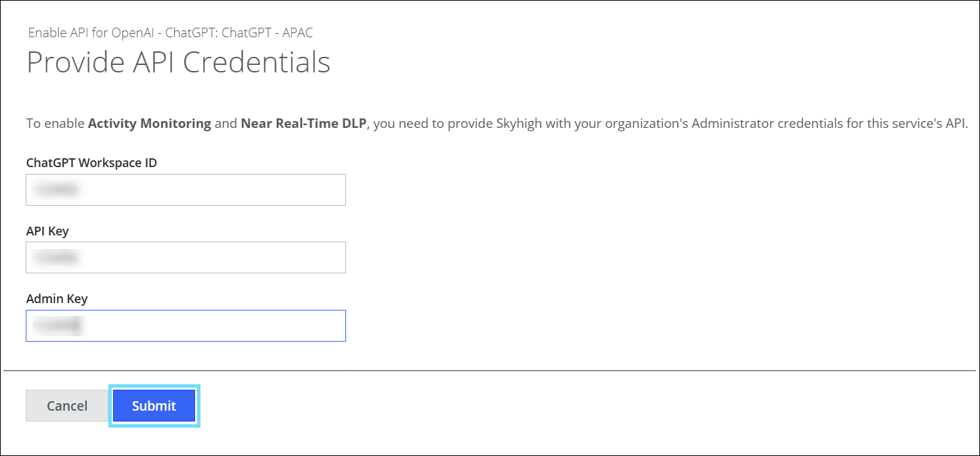Click the 'Enable API for OpenAI' breadcrumb text
980x456 pixels.
pos(171,32)
